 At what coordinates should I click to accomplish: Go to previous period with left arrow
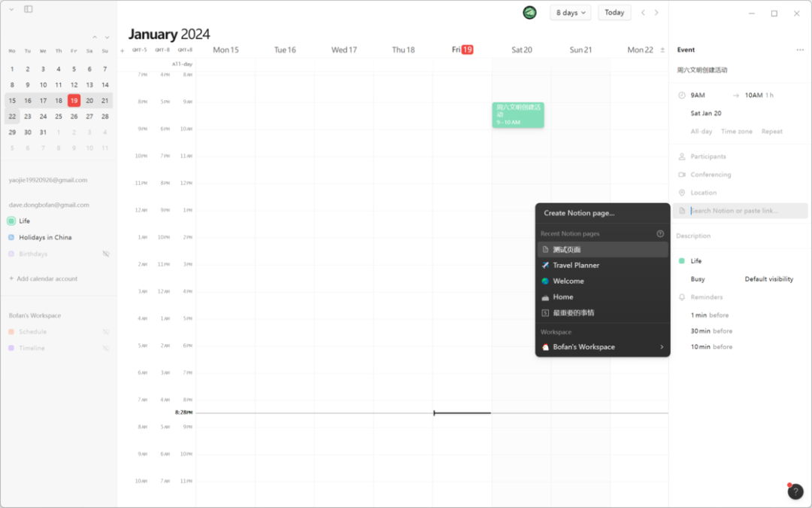[643, 13]
